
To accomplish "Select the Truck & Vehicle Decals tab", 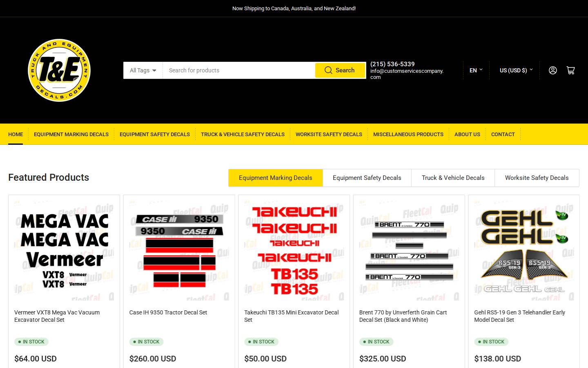I will tap(453, 178).
